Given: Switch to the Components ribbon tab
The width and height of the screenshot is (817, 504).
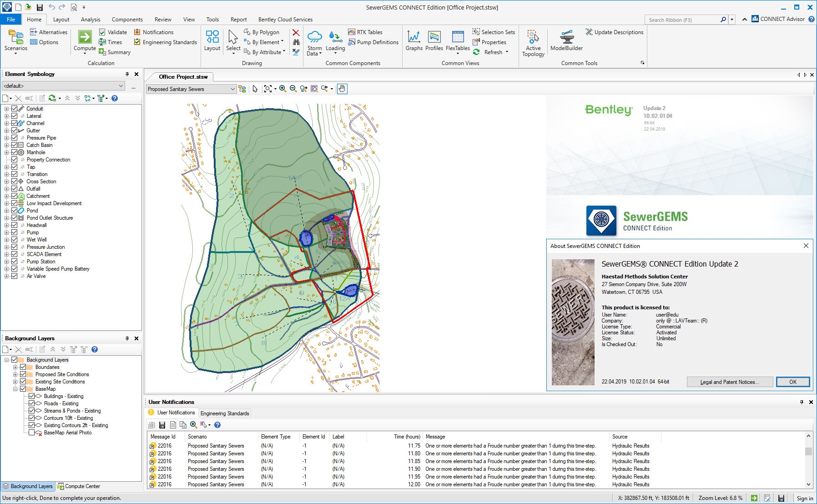Looking at the screenshot, I should click(127, 20).
